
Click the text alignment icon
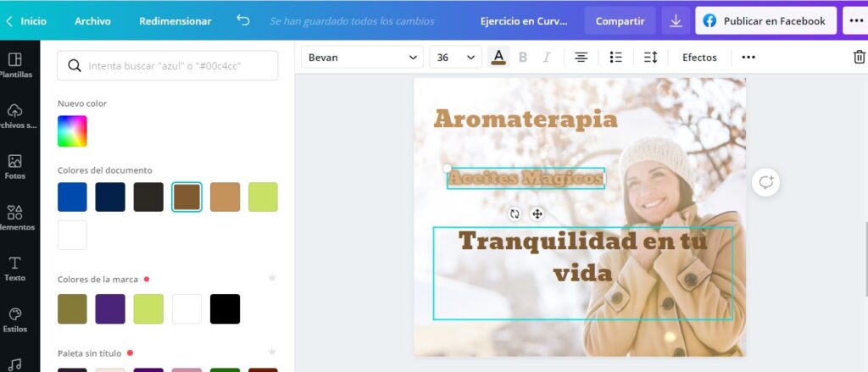pos(581,57)
